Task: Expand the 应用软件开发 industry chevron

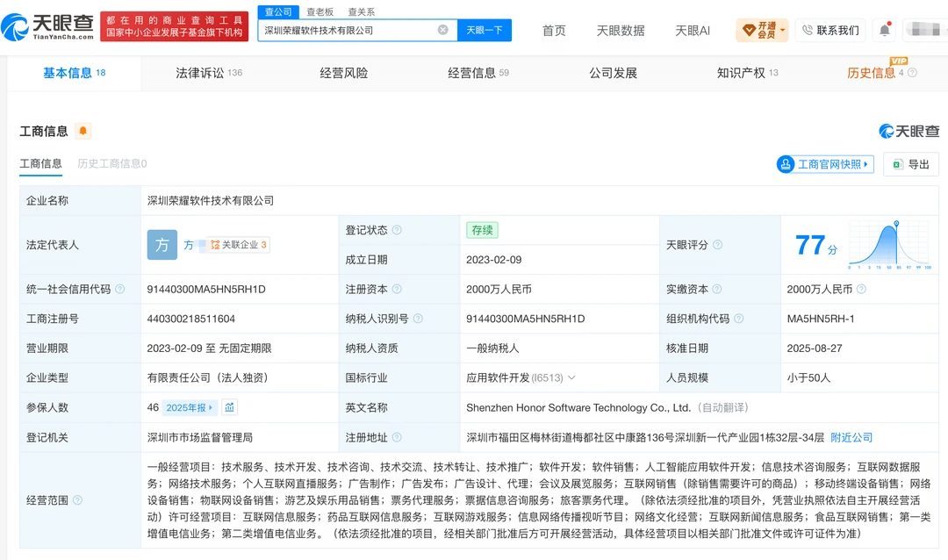Action: pyautogui.click(x=571, y=377)
